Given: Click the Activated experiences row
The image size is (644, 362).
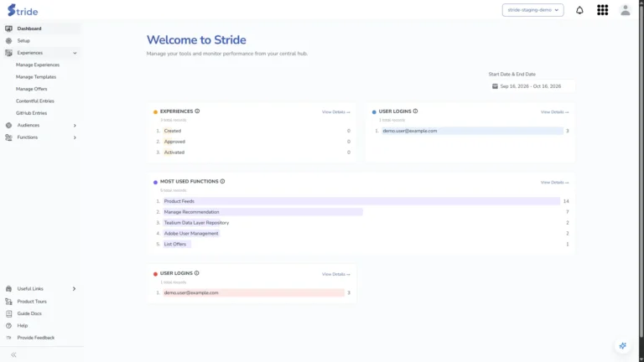Looking at the screenshot, I should click(x=252, y=153).
